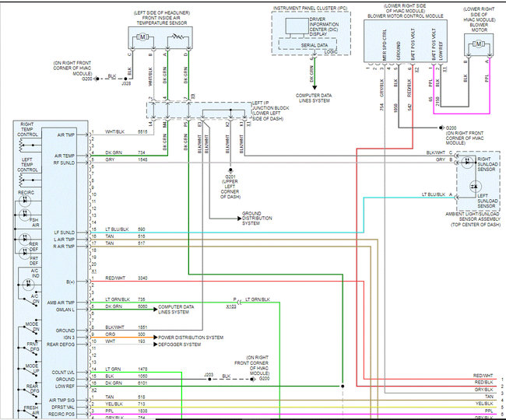Click the "WHT/BLK 5515" wire label
This screenshot has height=420, width=506.
coord(126,132)
